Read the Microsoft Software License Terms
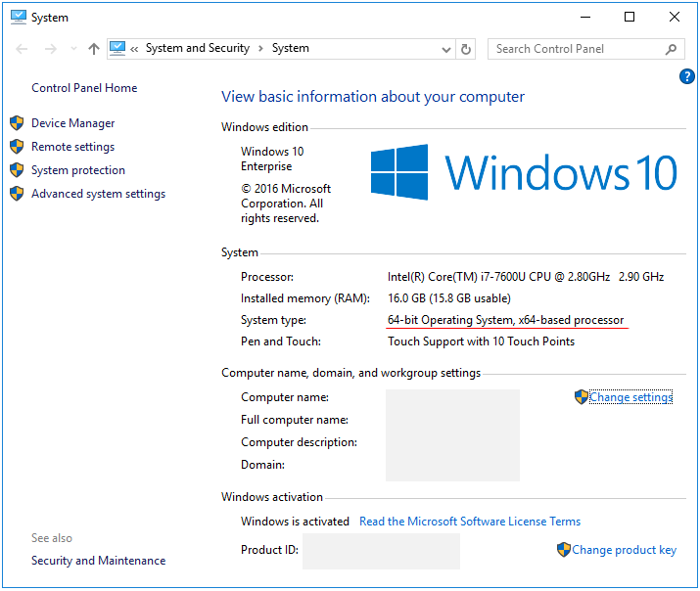Image resolution: width=700 pixels, height=591 pixels. (470, 522)
